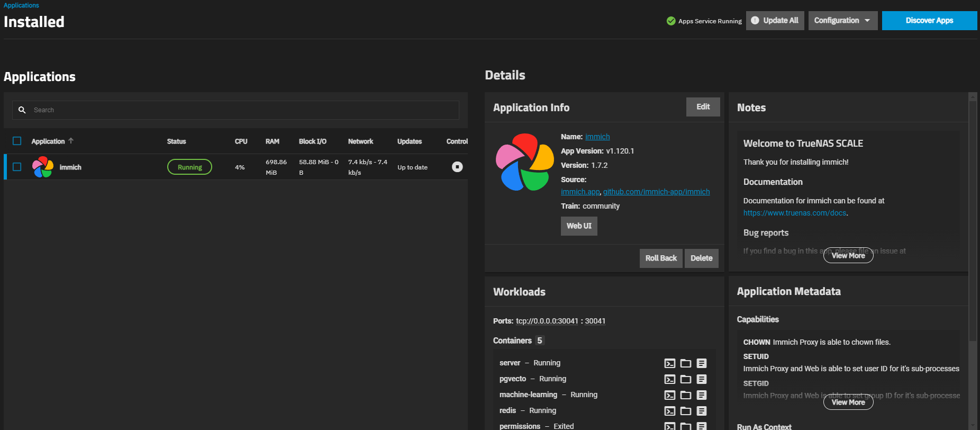View logs for the pgvecto container
Viewport: 980px width, 430px height.
click(x=701, y=379)
